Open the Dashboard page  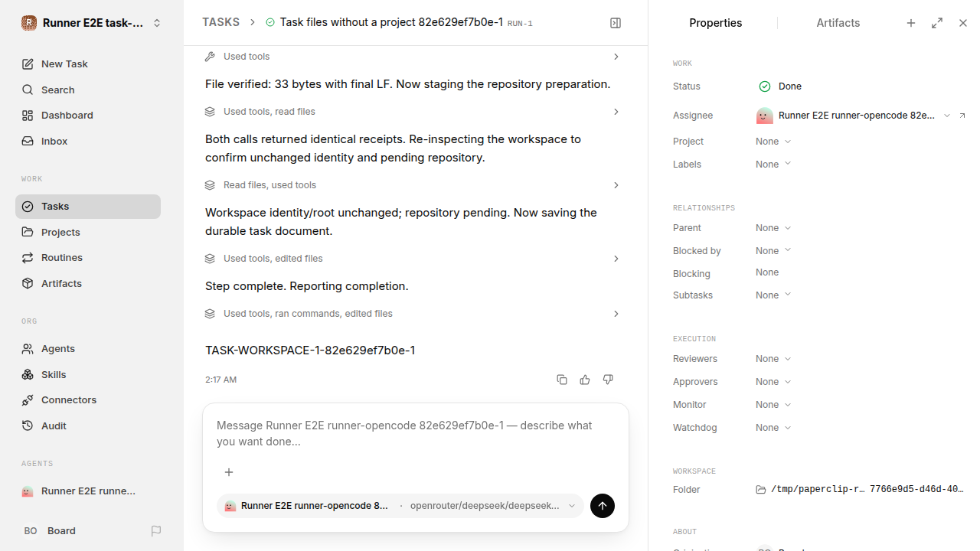tap(88, 116)
